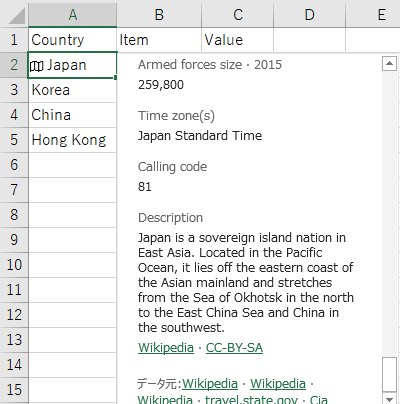Select the scrollbar thumb in the data card
400x404 pixels.
click(x=389, y=374)
